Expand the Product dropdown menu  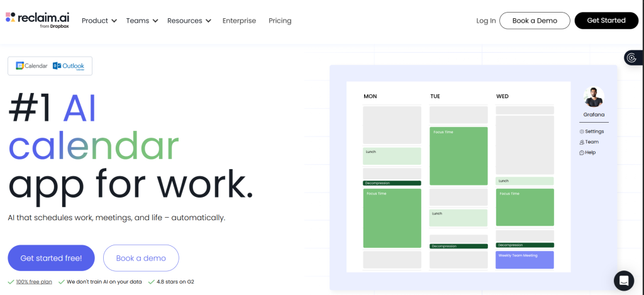[x=99, y=21]
